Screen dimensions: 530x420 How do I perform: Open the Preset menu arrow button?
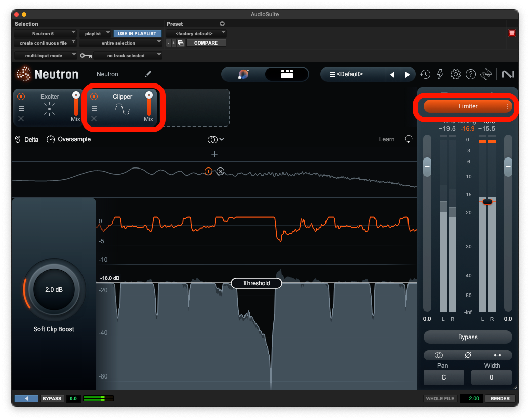222,24
